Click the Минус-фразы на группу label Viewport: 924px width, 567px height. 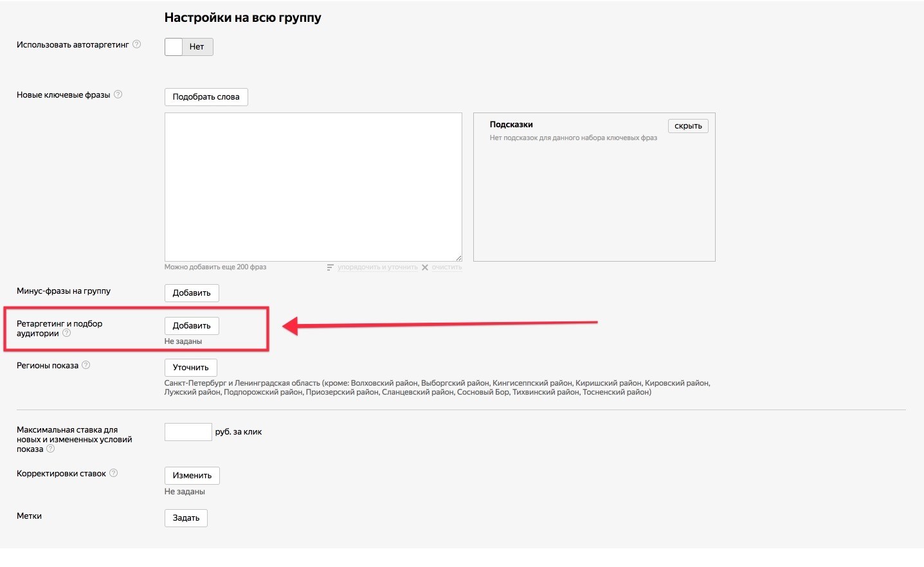coord(64,291)
